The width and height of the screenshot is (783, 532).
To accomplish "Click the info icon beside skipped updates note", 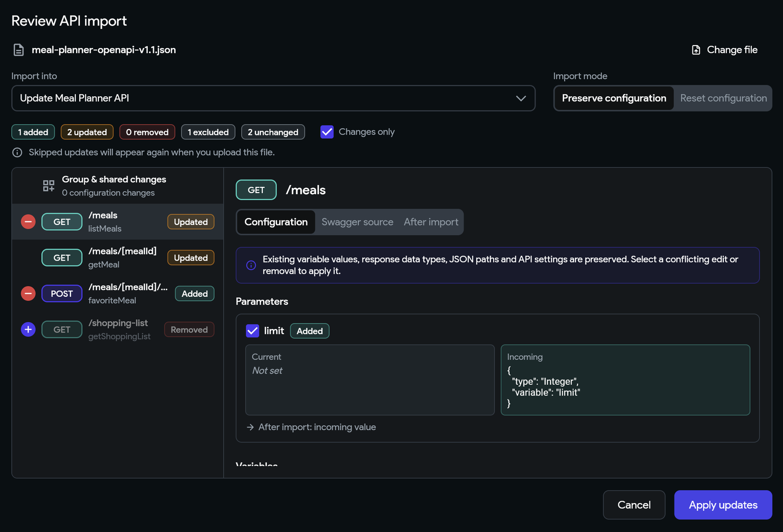I will point(17,153).
